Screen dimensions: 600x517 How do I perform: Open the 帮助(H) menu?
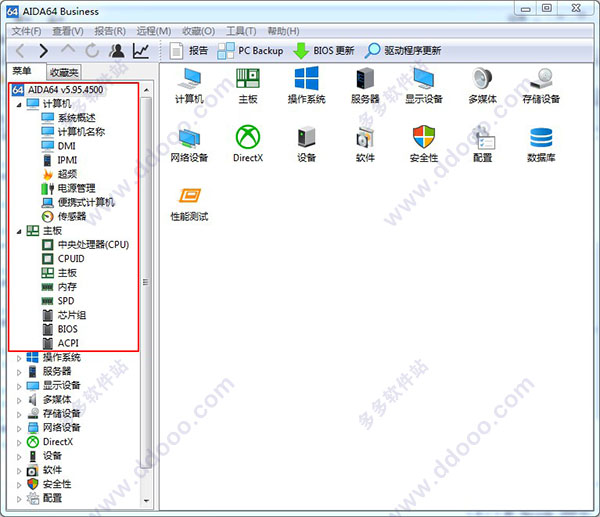pyautogui.click(x=283, y=31)
